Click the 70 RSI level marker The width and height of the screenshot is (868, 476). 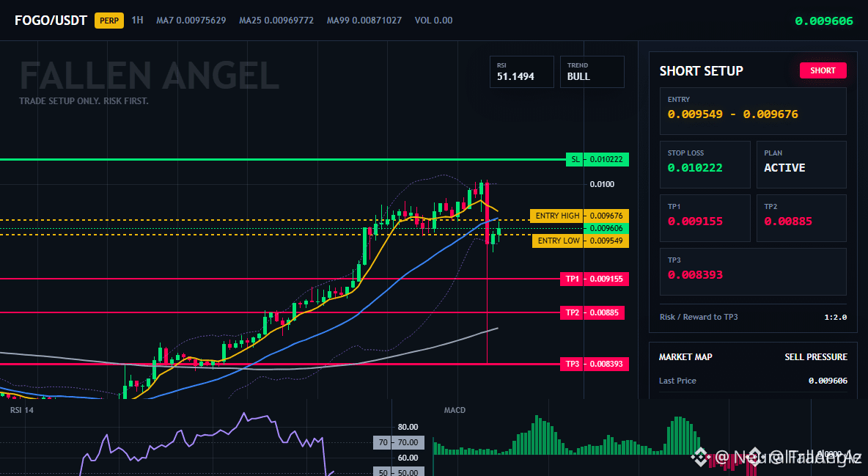coord(382,442)
